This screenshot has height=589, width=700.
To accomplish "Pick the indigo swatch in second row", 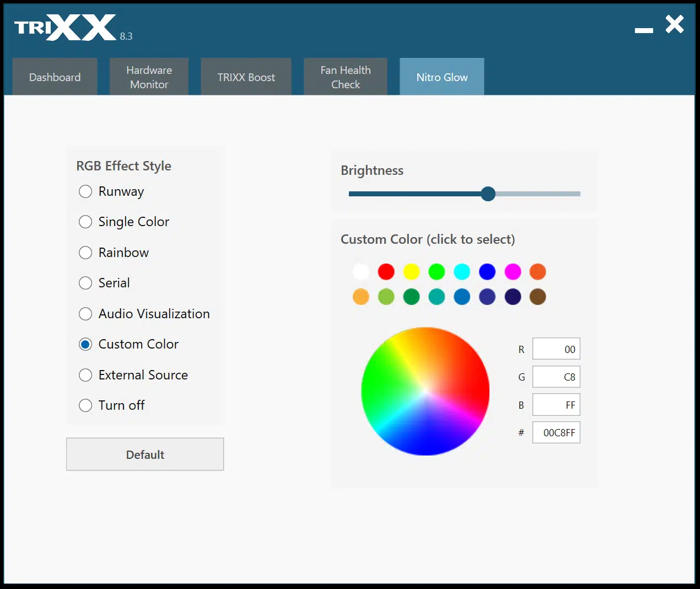I will 487,297.
